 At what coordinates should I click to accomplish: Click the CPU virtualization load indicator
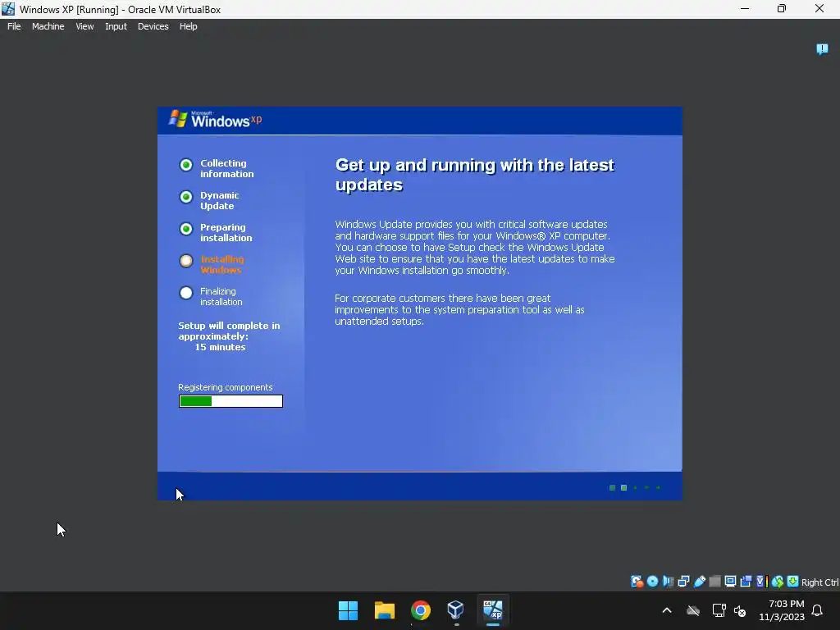click(x=762, y=582)
